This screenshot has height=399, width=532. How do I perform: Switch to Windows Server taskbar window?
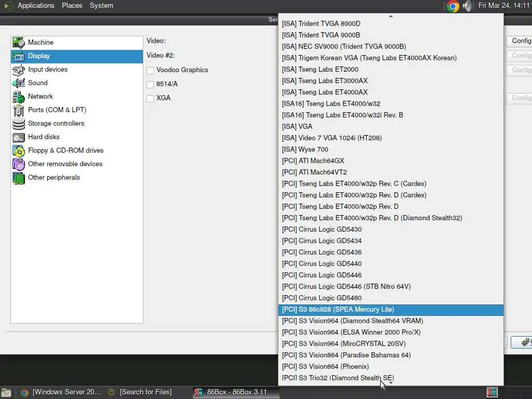pyautogui.click(x=61, y=392)
